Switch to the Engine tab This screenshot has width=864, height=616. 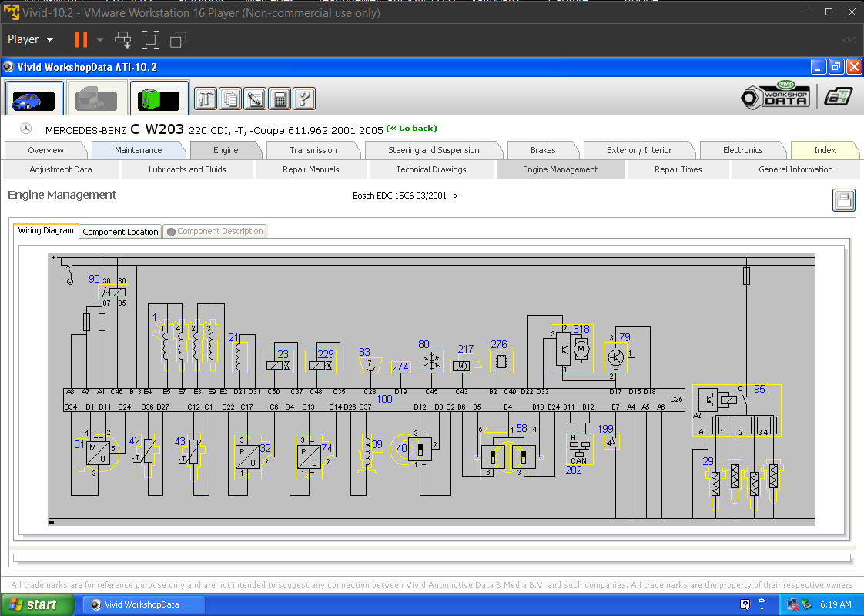tap(226, 150)
